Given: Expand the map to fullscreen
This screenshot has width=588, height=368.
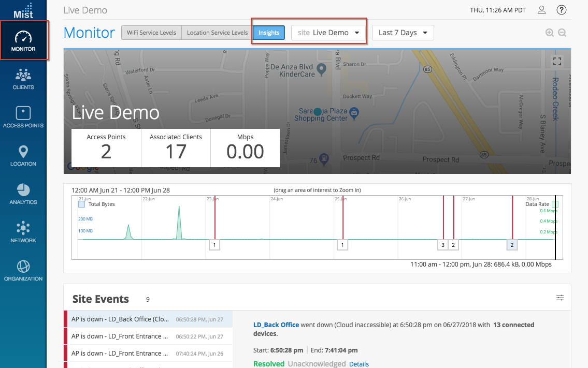Looking at the screenshot, I should coord(557,61).
